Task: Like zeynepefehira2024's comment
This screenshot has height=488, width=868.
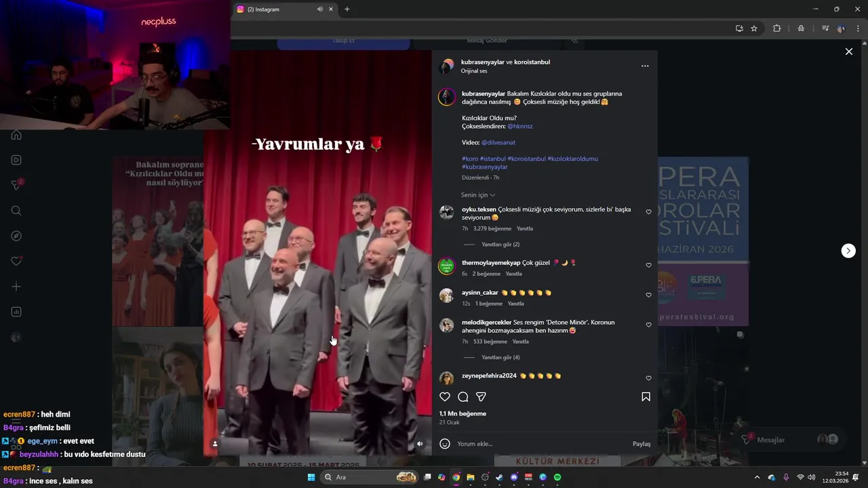Action: click(x=648, y=378)
